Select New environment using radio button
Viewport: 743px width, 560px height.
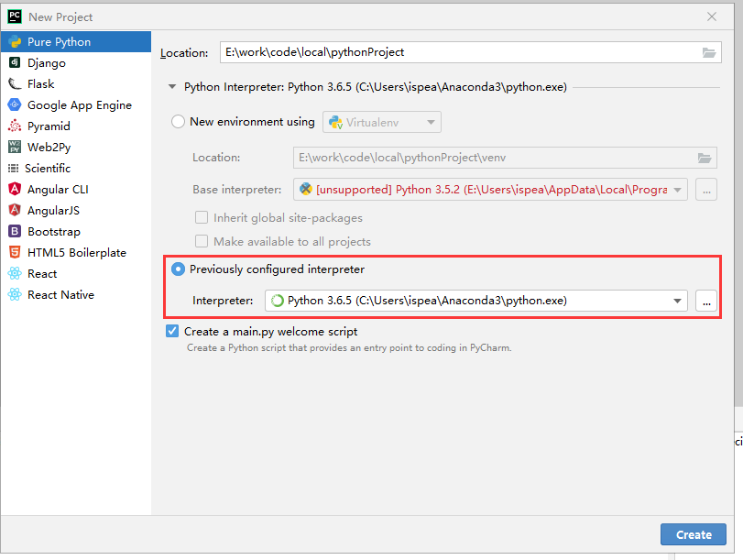click(178, 122)
